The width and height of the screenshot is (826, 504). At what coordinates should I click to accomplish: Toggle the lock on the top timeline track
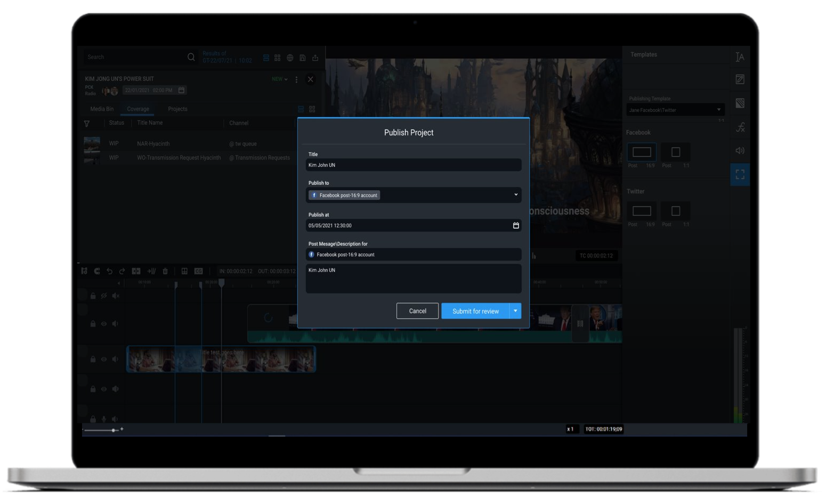[93, 296]
